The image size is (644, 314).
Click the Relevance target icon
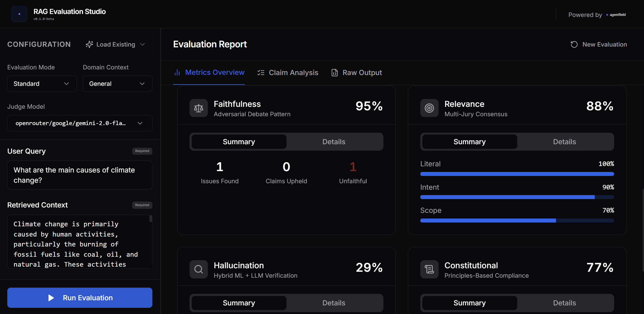coord(429,108)
